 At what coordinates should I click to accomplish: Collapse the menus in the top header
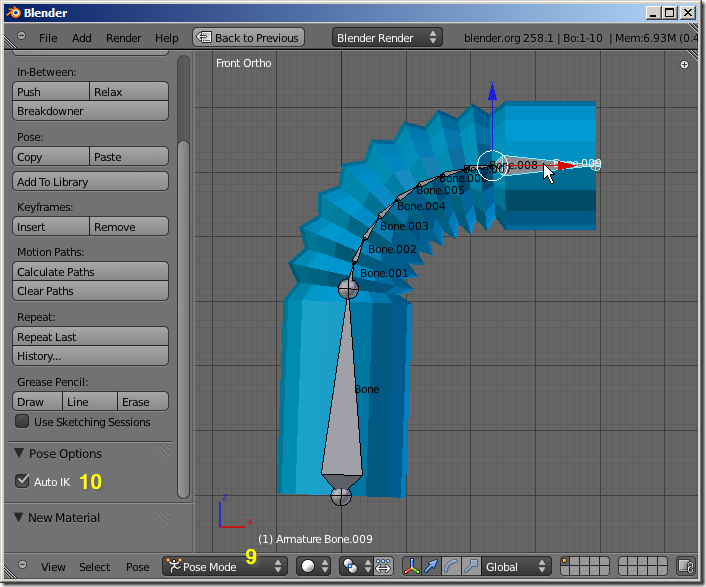(x=23, y=37)
